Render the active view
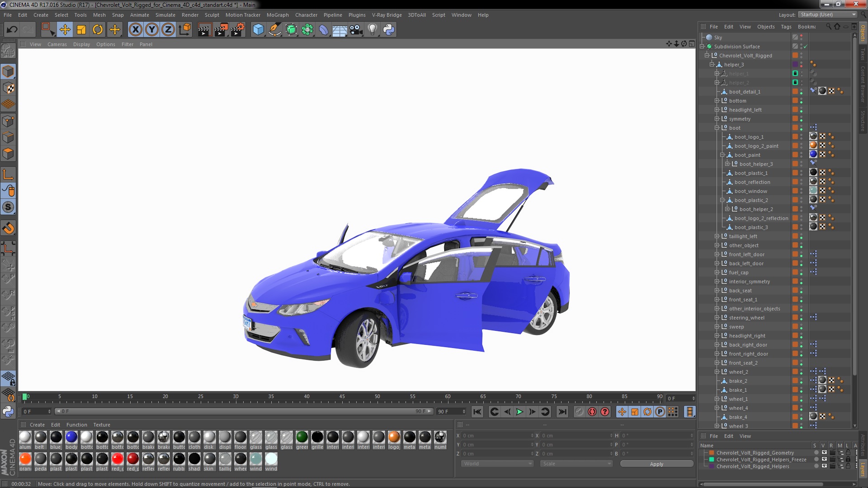This screenshot has width=868, height=488. (x=204, y=30)
